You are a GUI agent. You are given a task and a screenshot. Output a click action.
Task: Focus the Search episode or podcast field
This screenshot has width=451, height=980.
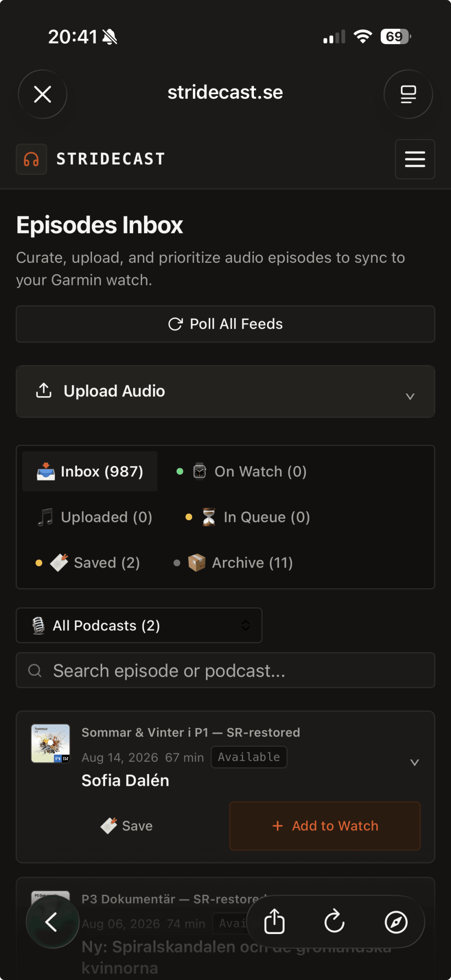(x=225, y=670)
